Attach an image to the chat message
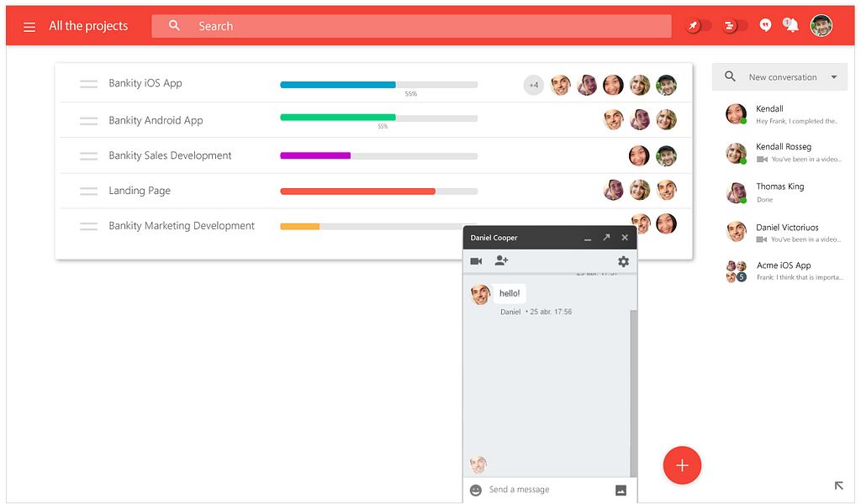 click(621, 491)
